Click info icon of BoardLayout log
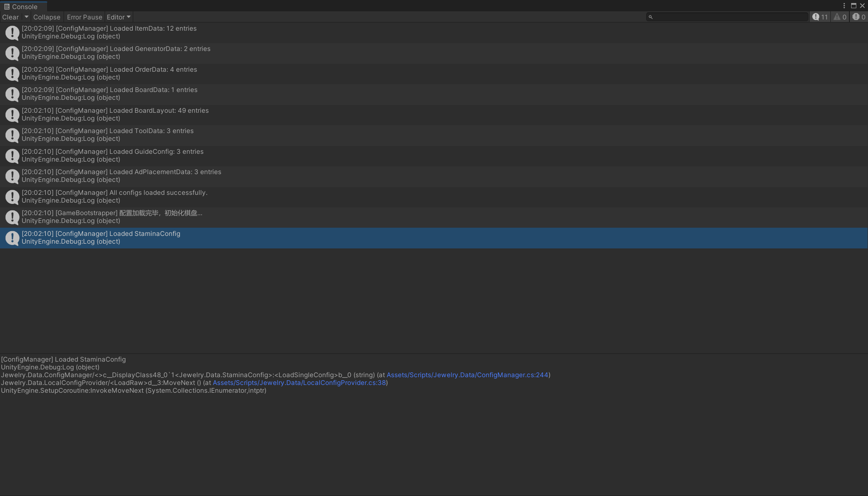The height and width of the screenshot is (496, 868). [x=12, y=114]
